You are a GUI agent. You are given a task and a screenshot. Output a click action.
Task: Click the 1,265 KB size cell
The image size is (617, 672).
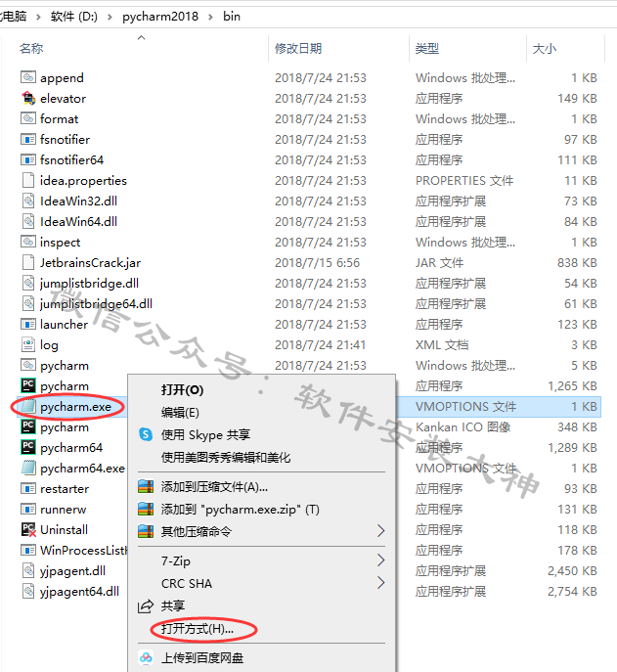tap(572, 386)
